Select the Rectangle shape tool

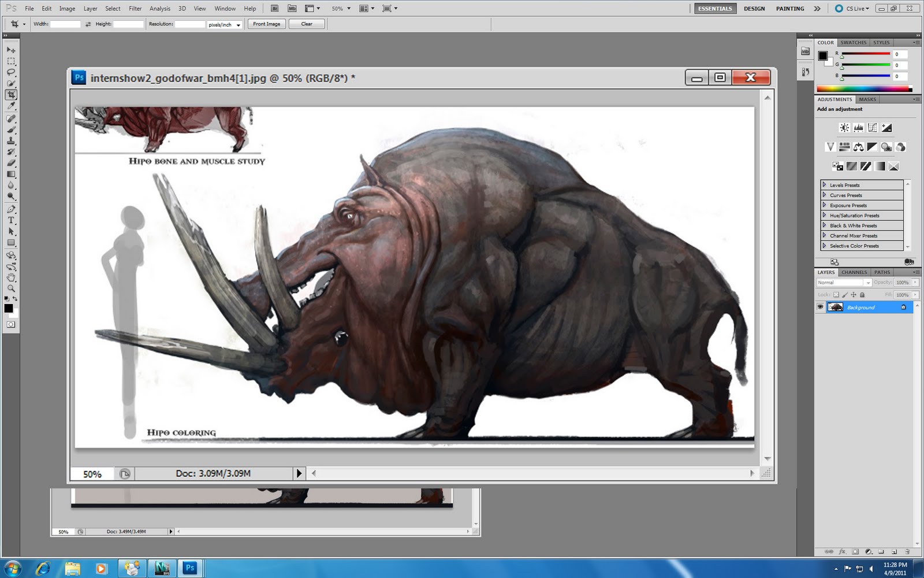pos(11,243)
